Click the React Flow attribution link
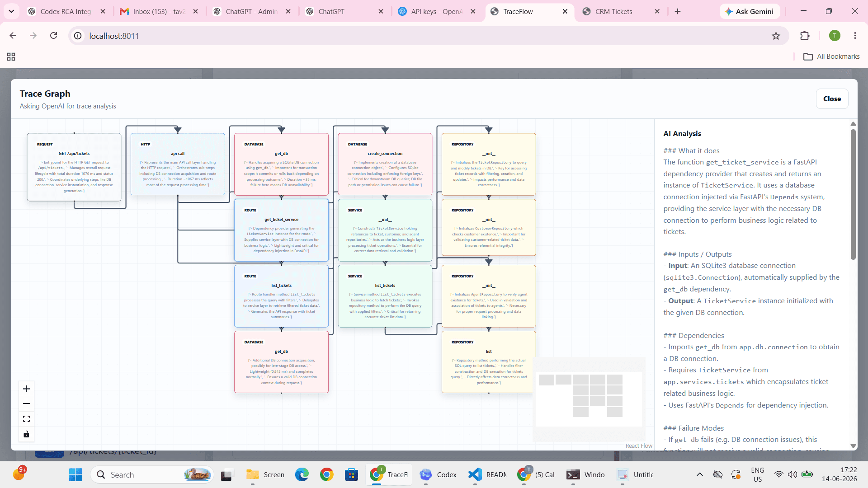 point(639,446)
